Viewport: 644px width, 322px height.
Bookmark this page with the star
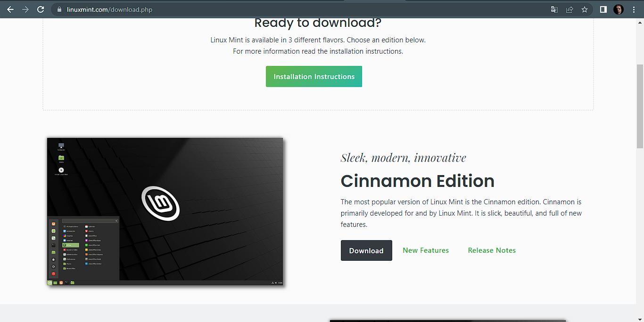click(585, 9)
